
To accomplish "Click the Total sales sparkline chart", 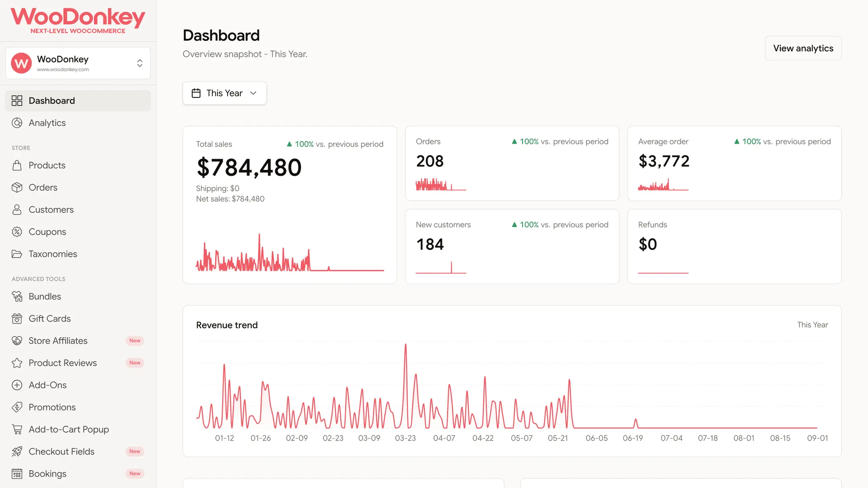I will (x=290, y=252).
